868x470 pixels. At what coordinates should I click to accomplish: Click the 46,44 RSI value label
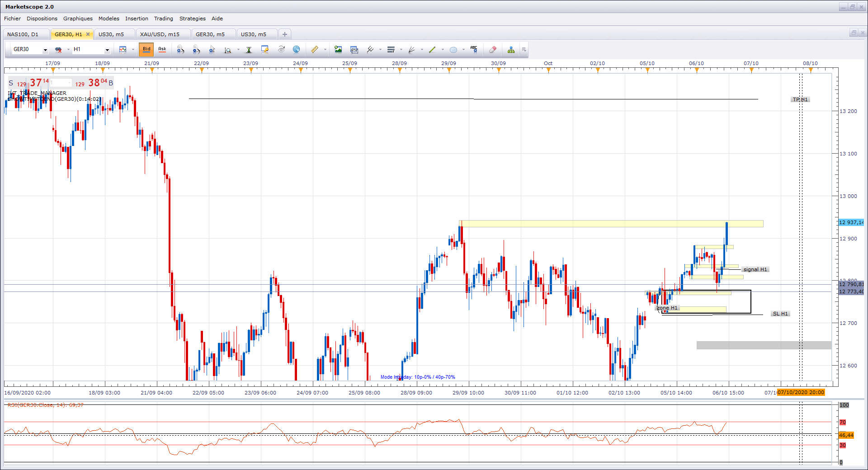coord(846,435)
